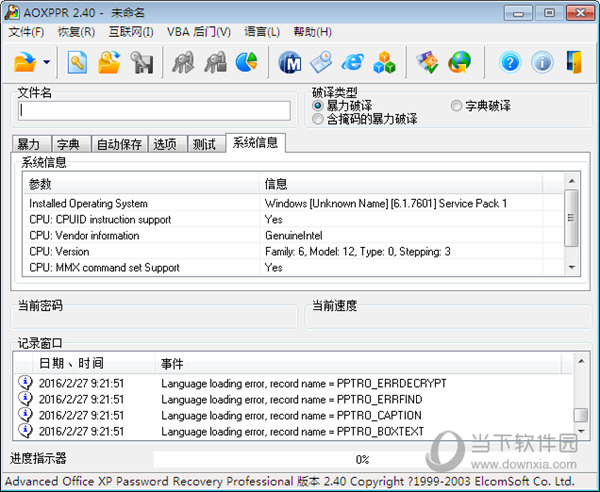Open the 帮助(H) menu

click(312, 32)
